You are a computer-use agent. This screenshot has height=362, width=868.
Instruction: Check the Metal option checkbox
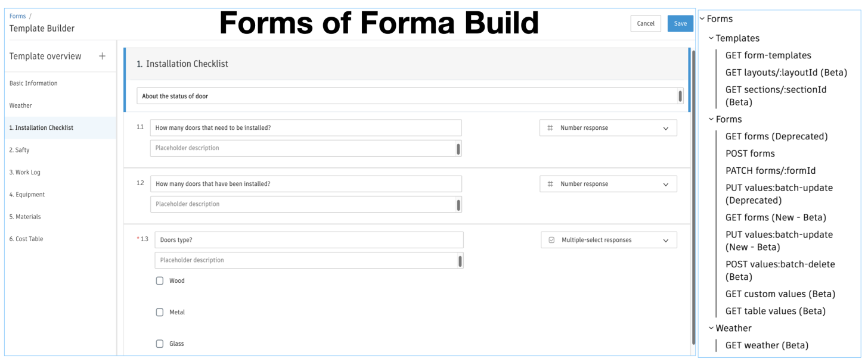(x=160, y=313)
